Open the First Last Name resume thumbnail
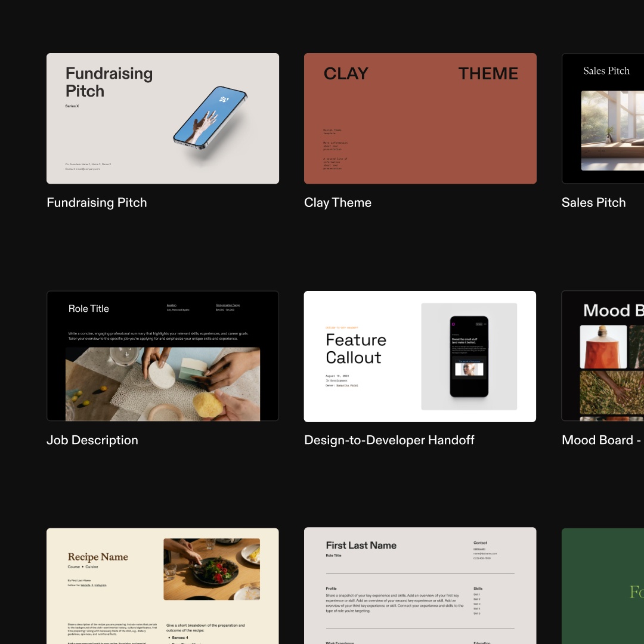The image size is (644, 644). pos(420,586)
